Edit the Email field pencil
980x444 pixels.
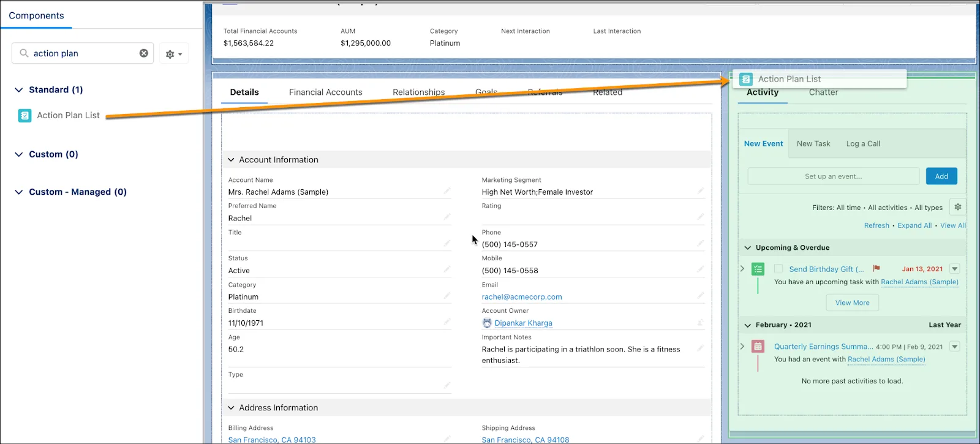click(701, 296)
